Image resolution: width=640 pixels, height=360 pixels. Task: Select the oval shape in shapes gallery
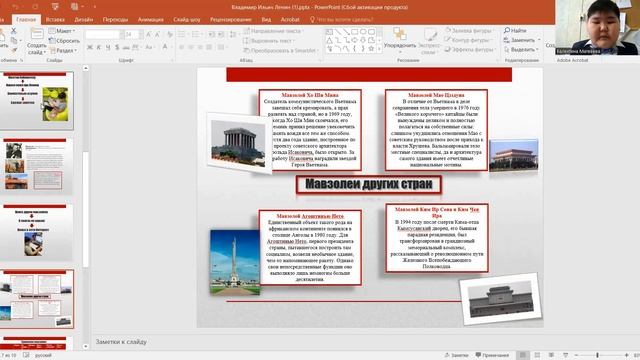[x=363, y=31]
